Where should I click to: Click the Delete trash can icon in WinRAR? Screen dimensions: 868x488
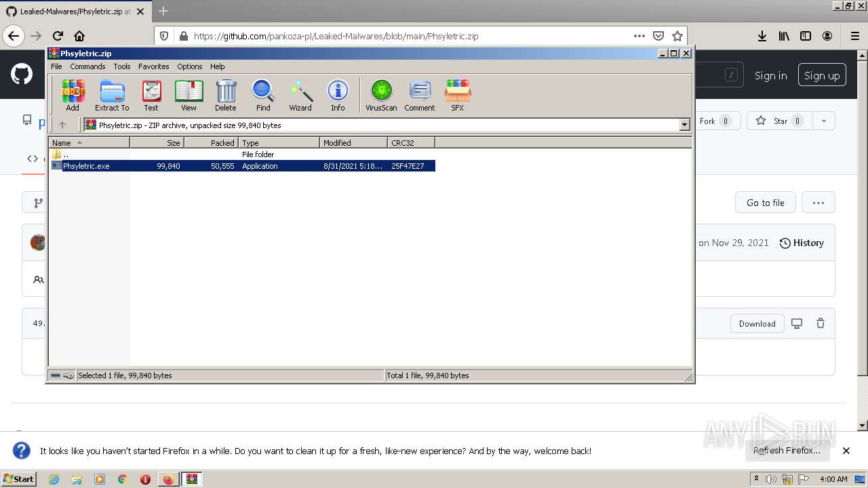click(226, 95)
